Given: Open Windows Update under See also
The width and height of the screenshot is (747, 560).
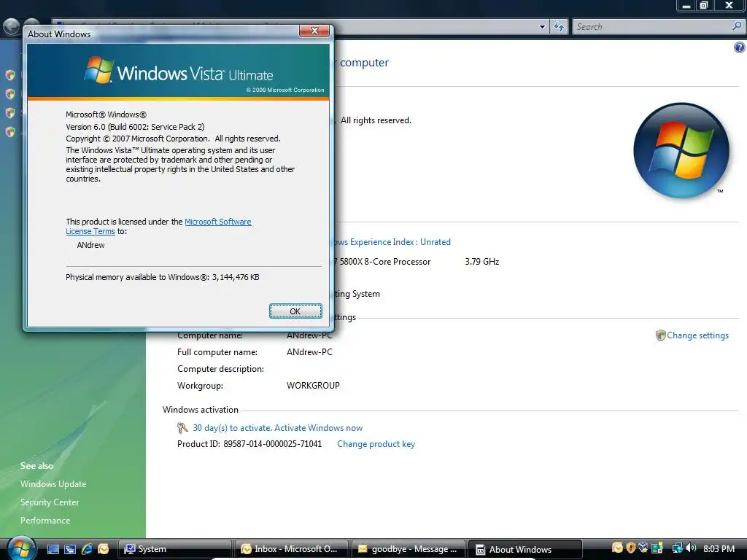Looking at the screenshot, I should click(53, 484).
